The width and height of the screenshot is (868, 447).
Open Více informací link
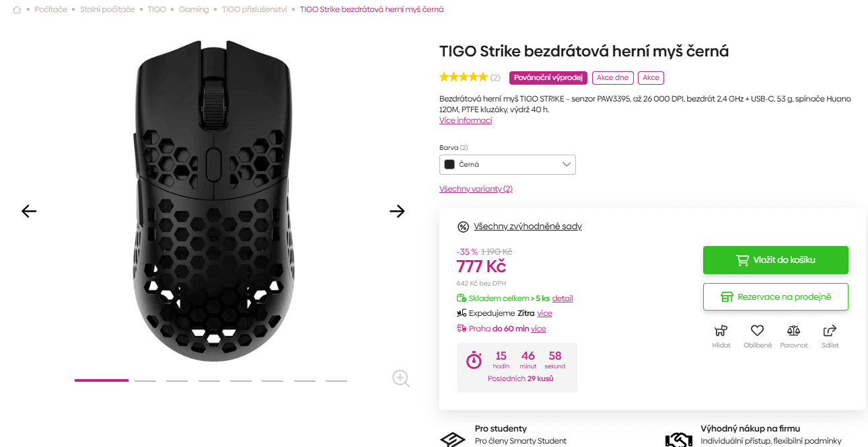466,120
